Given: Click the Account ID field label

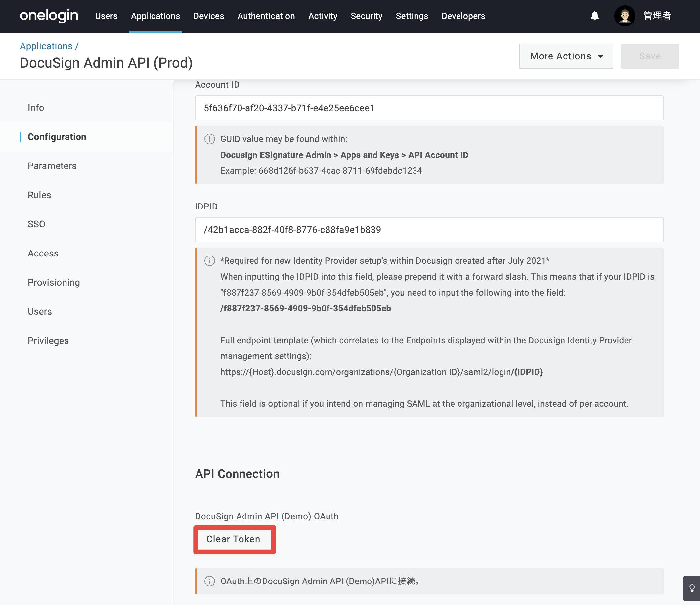Looking at the screenshot, I should [x=217, y=85].
